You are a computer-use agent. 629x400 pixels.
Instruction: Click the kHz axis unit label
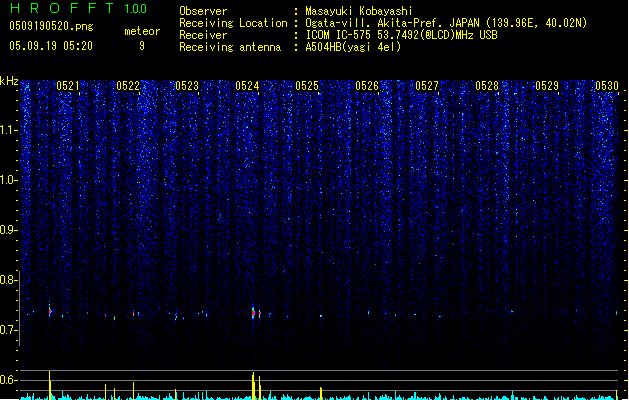tap(9, 81)
